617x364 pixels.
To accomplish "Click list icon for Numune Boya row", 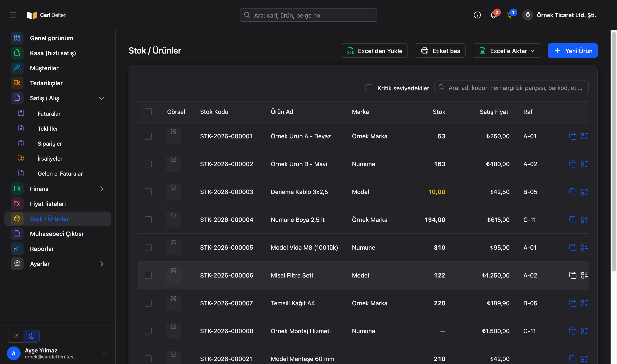I will click(585, 219).
